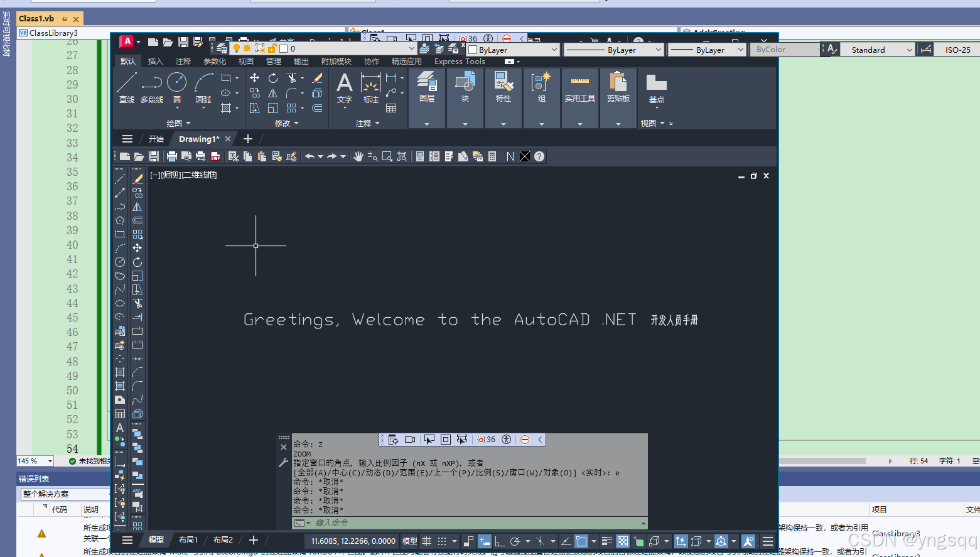980x557 pixels.
Task: Select the Polyline tool in the ribbon
Action: pyautogui.click(x=152, y=87)
